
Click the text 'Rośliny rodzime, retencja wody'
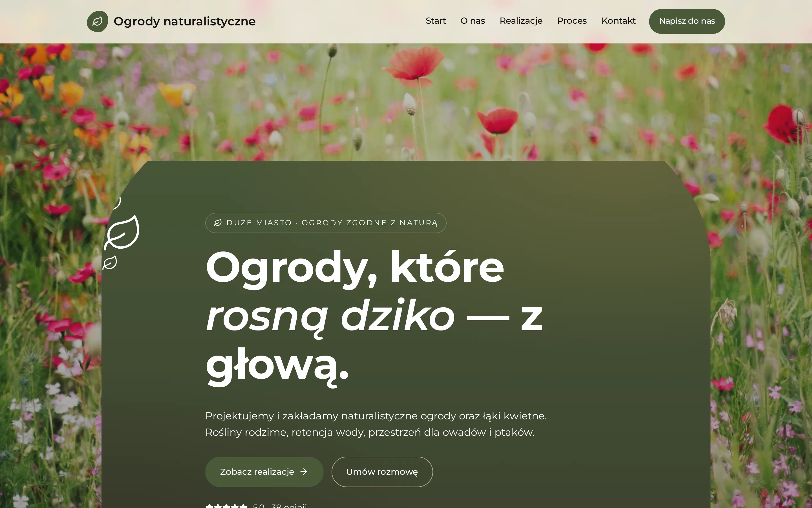coord(285,432)
